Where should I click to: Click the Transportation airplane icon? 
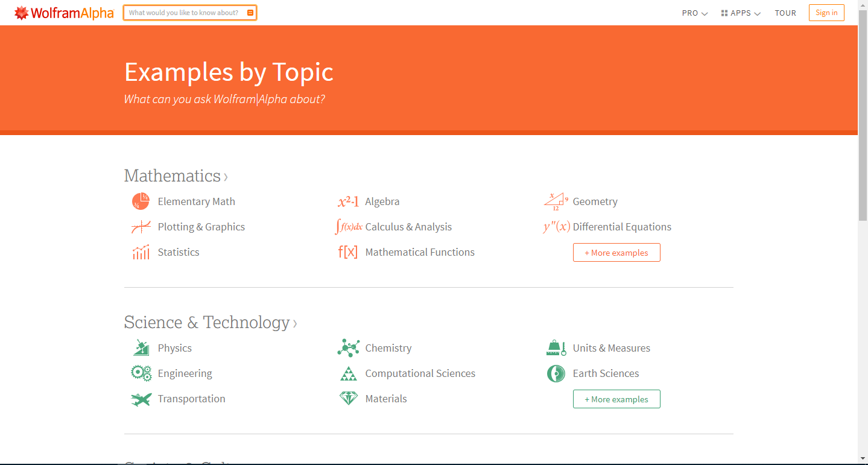click(141, 399)
